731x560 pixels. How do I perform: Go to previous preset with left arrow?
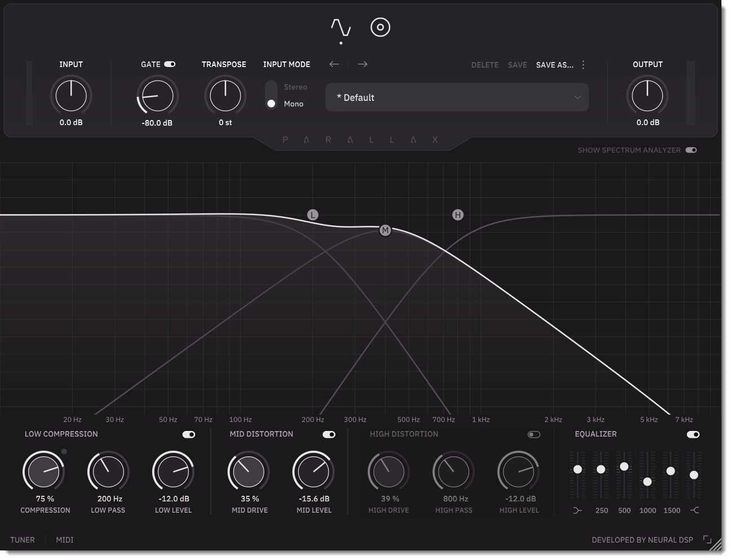tap(334, 64)
